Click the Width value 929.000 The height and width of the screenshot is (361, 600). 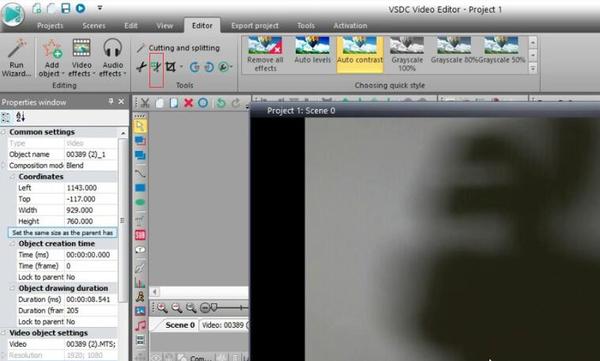(91, 210)
